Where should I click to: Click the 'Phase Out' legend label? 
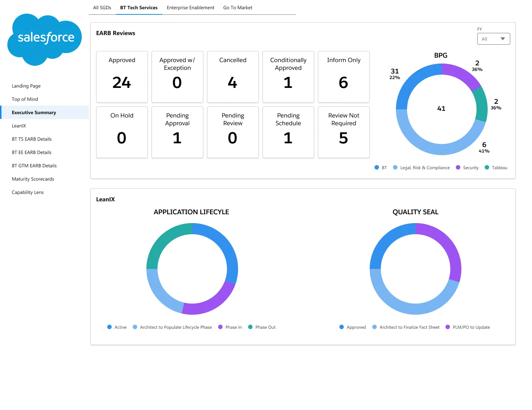tap(265, 327)
